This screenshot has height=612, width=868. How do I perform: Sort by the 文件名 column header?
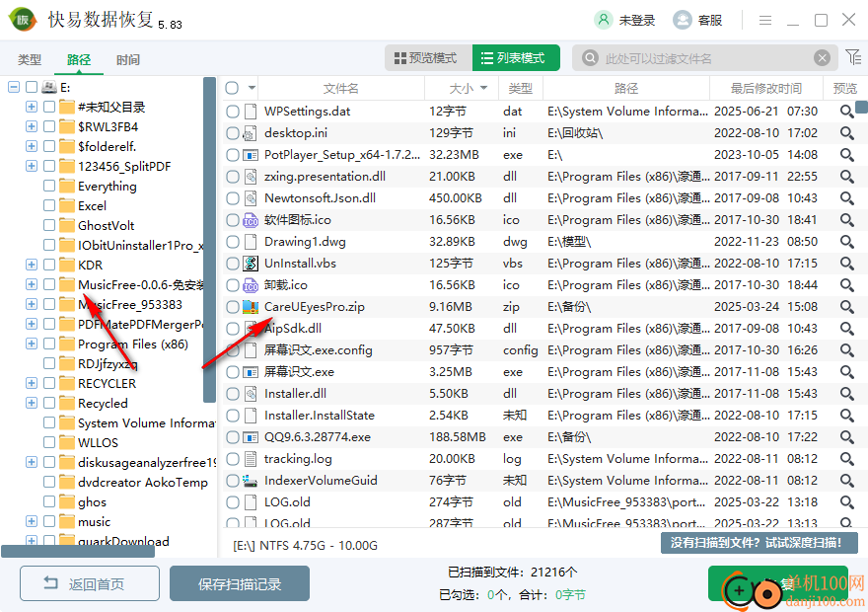pyautogui.click(x=341, y=88)
